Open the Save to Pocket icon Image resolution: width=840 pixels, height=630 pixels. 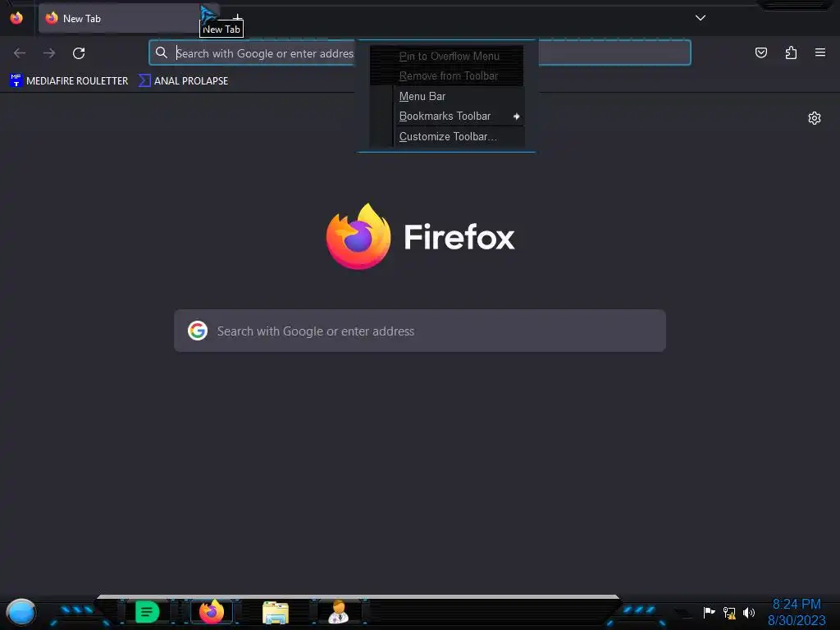click(x=761, y=52)
